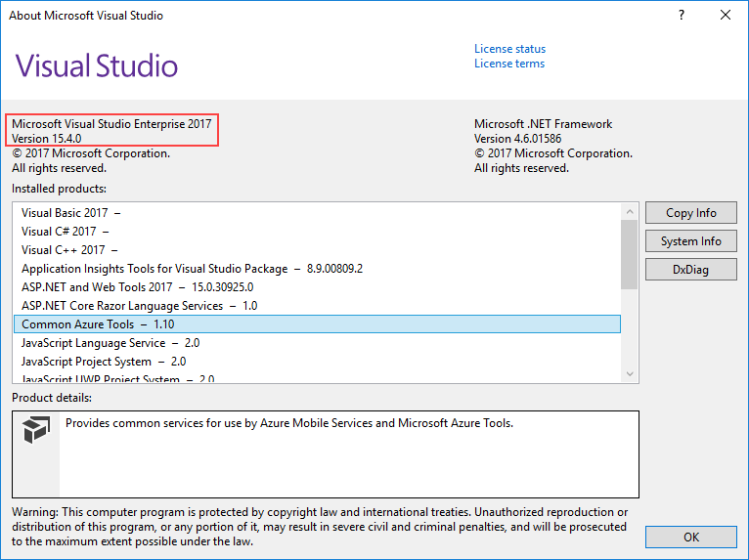Select ASP.NET Core Razor Language Services row
The image size is (749, 560).
tap(317, 306)
